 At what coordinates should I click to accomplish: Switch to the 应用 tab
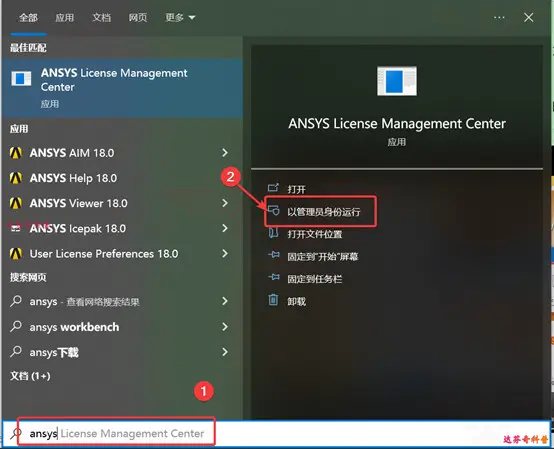click(x=65, y=17)
